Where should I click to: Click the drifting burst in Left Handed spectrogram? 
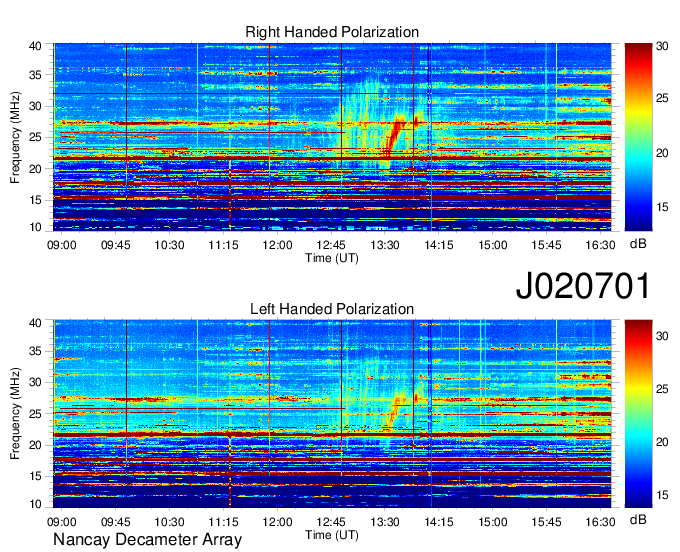point(397,410)
